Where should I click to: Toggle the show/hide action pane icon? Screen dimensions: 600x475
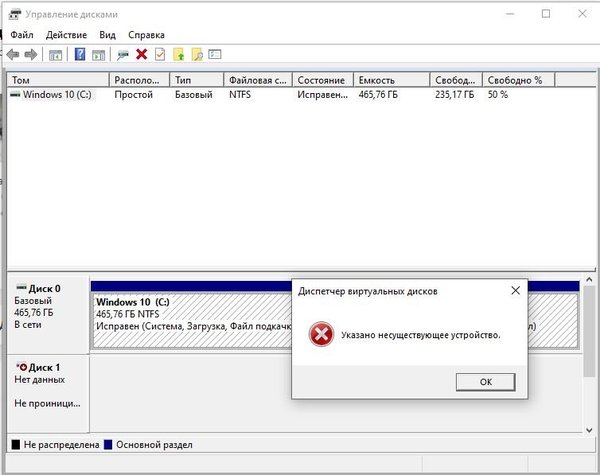[x=98, y=55]
